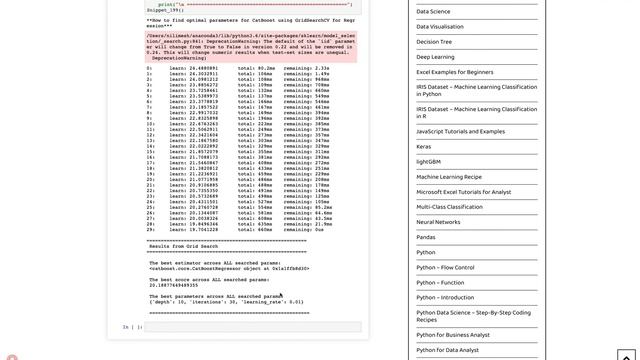Click 'The best estimator across ALL searched params' line

[215, 263]
